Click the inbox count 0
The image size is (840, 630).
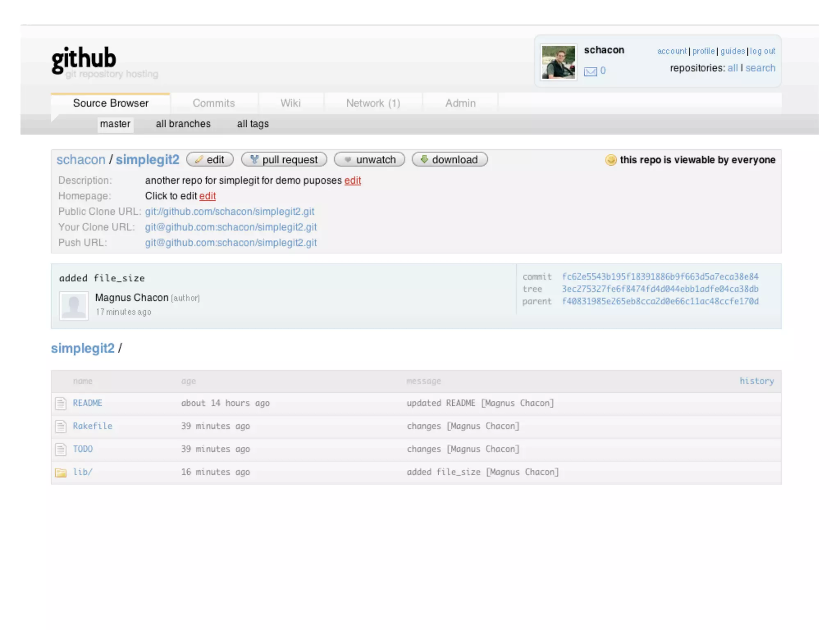(x=603, y=71)
